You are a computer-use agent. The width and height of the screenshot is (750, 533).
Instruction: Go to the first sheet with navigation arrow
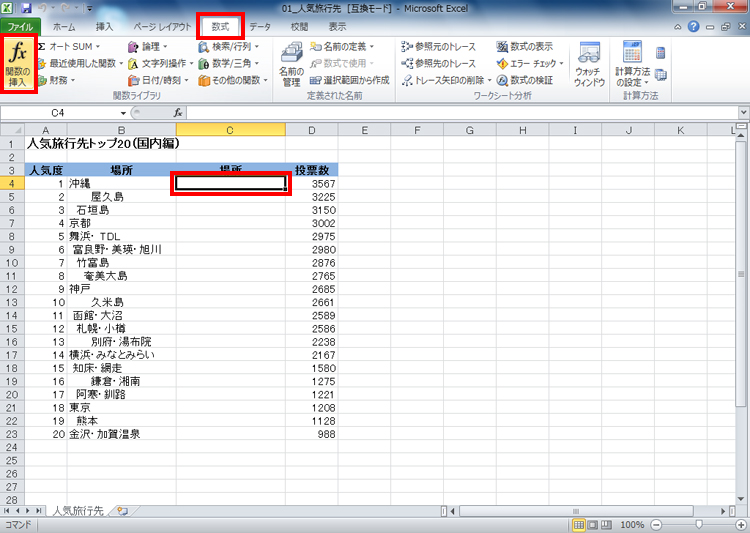coord(7,511)
